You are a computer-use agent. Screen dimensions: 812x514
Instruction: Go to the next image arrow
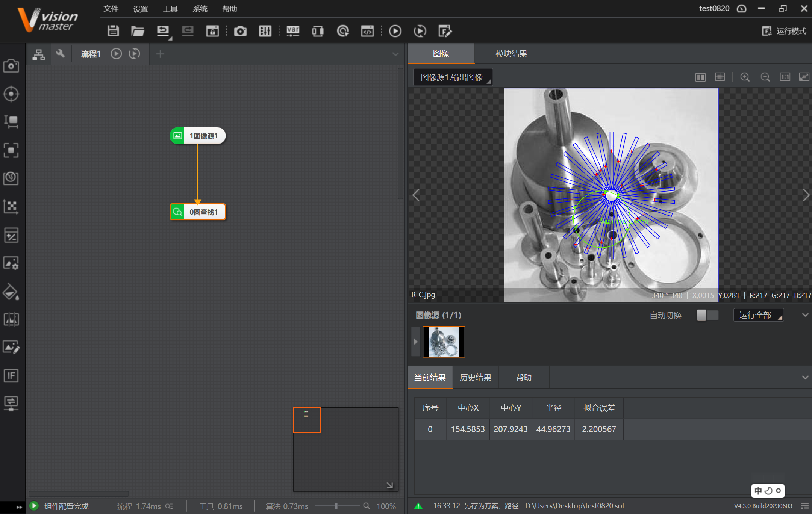[806, 195]
